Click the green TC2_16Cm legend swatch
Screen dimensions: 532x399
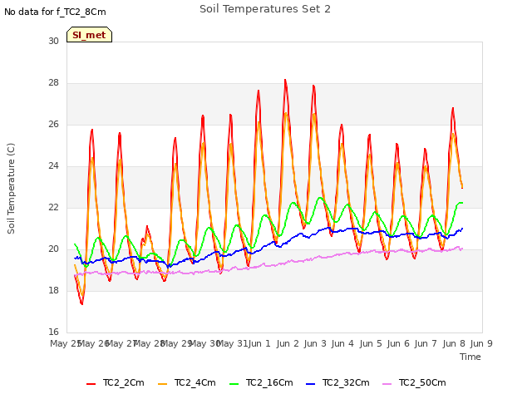pyautogui.click(x=234, y=384)
